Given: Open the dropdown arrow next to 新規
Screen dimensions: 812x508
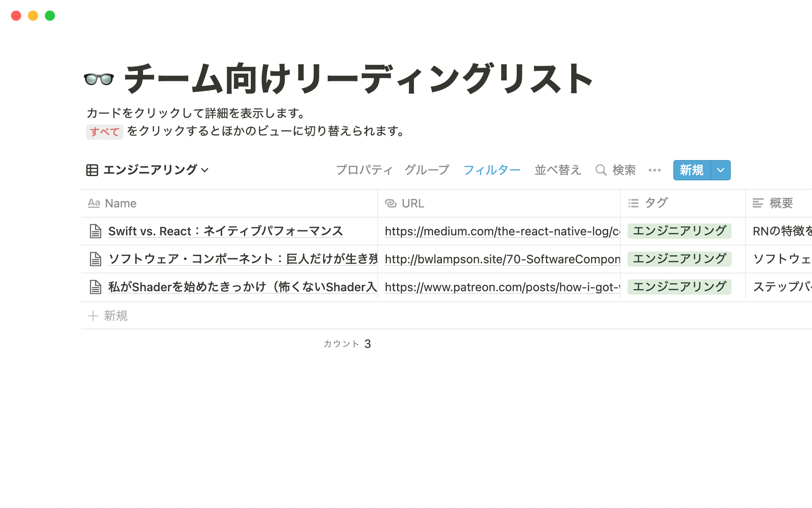Looking at the screenshot, I should (721, 170).
